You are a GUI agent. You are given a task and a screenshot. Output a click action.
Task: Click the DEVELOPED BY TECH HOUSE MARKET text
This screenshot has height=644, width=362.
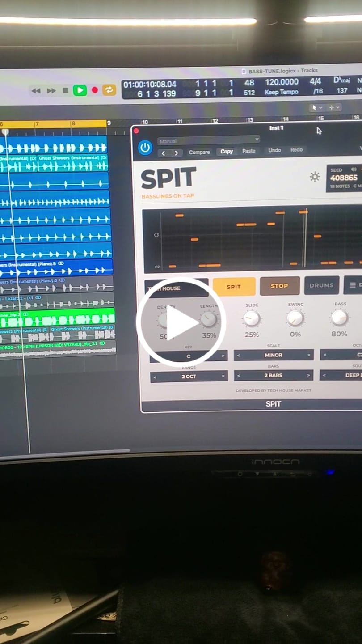click(274, 390)
